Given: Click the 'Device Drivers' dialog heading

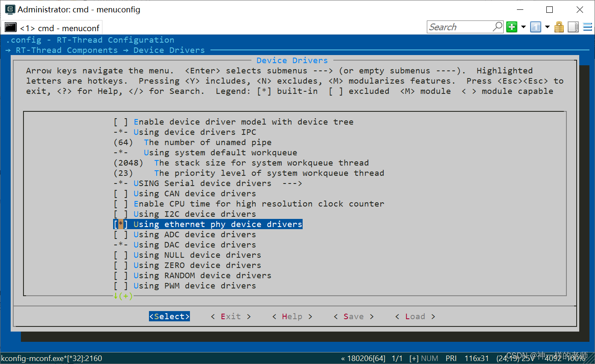Looking at the screenshot, I should pyautogui.click(x=292, y=60).
